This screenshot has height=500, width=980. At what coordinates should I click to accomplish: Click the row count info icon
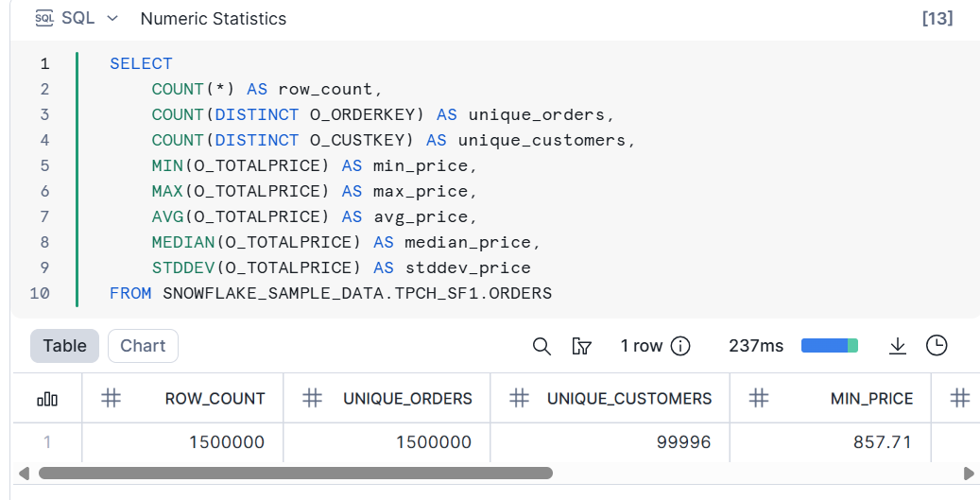click(x=680, y=346)
